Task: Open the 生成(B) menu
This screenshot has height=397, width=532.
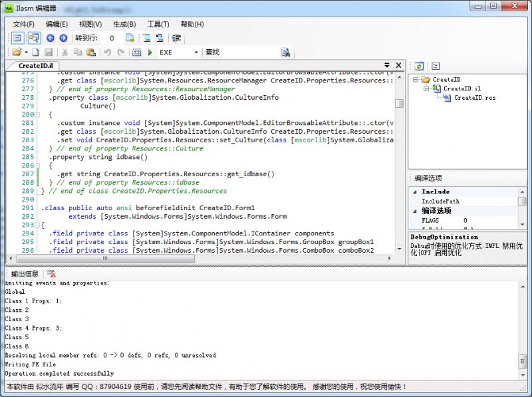Action: pos(124,24)
